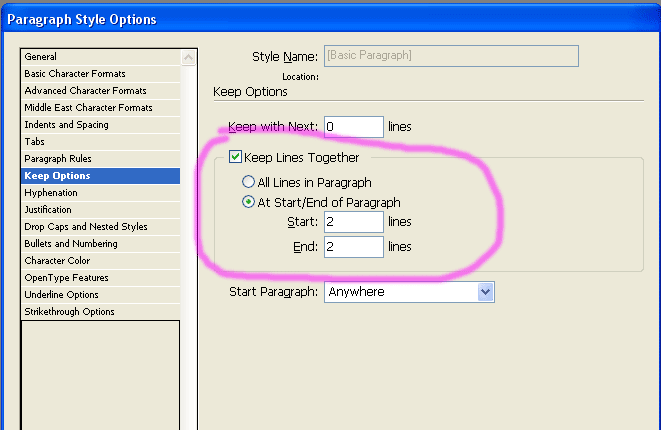661x430 pixels.
Task: Select the Keep Options category
Action: 100,176
